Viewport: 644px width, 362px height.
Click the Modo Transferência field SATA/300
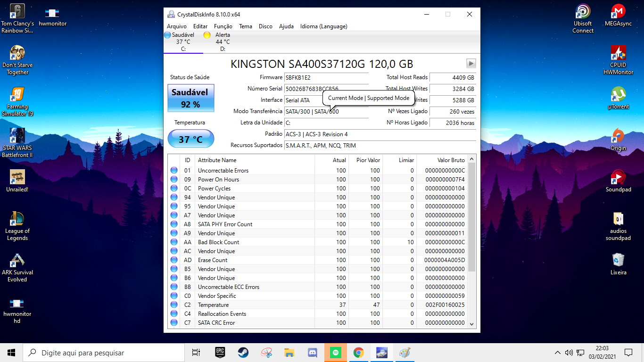coord(326,111)
